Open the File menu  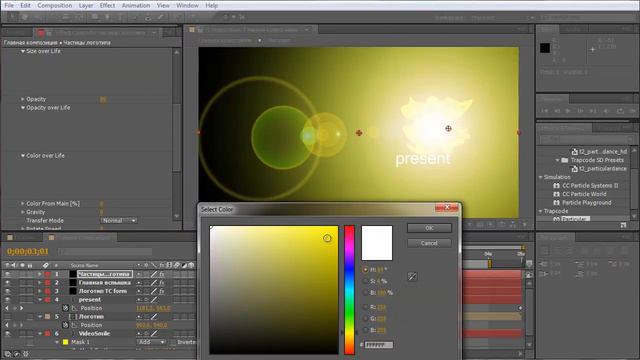[9, 5]
